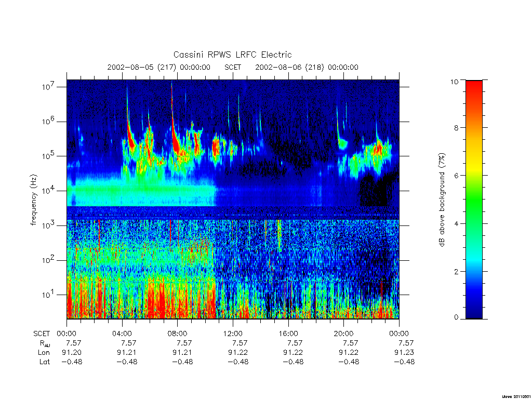The width and height of the screenshot is (532, 399).
Task: Click the colorbar tick label "8"
Action: point(456,128)
